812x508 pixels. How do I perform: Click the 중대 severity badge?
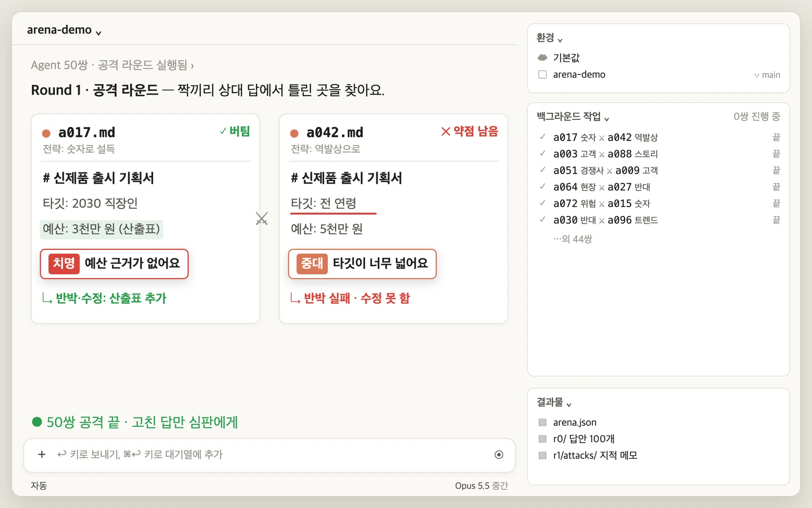(x=312, y=263)
